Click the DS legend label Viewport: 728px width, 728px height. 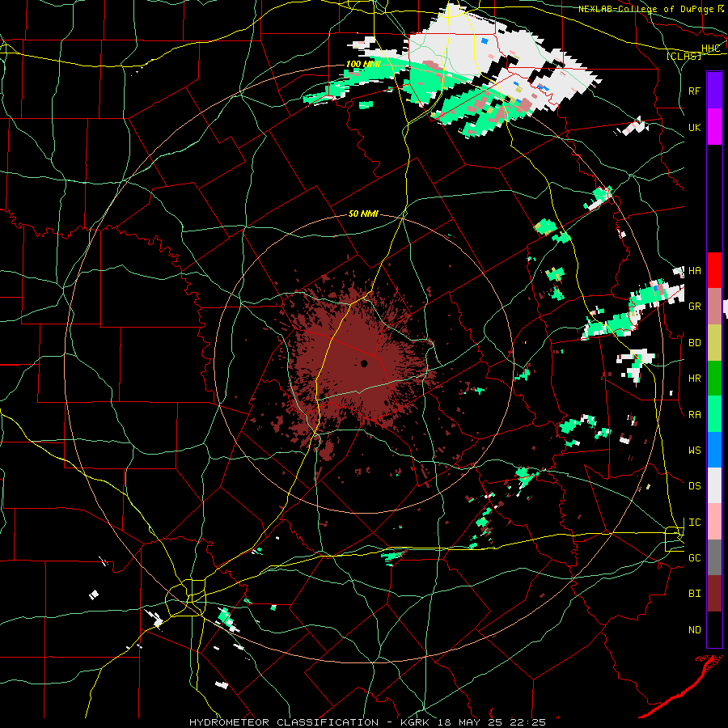[x=694, y=486]
